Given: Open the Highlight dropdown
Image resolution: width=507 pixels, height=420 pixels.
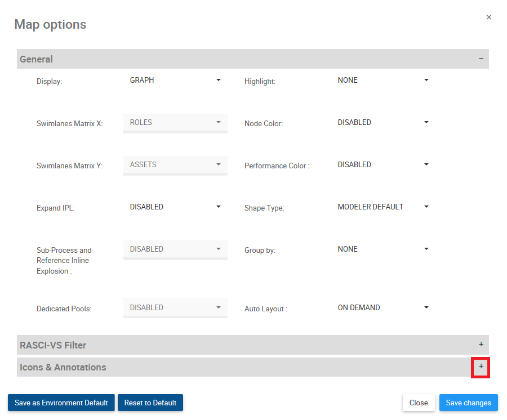Looking at the screenshot, I should coord(383,81).
